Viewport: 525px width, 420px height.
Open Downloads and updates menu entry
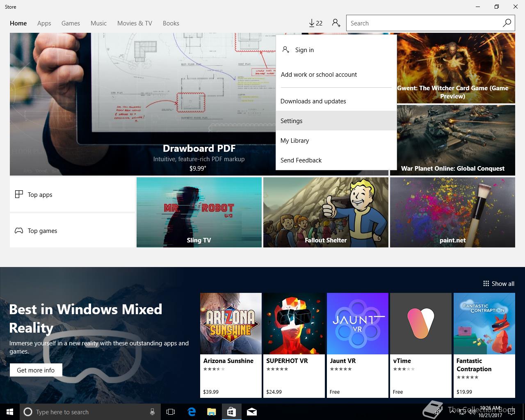pos(336,101)
